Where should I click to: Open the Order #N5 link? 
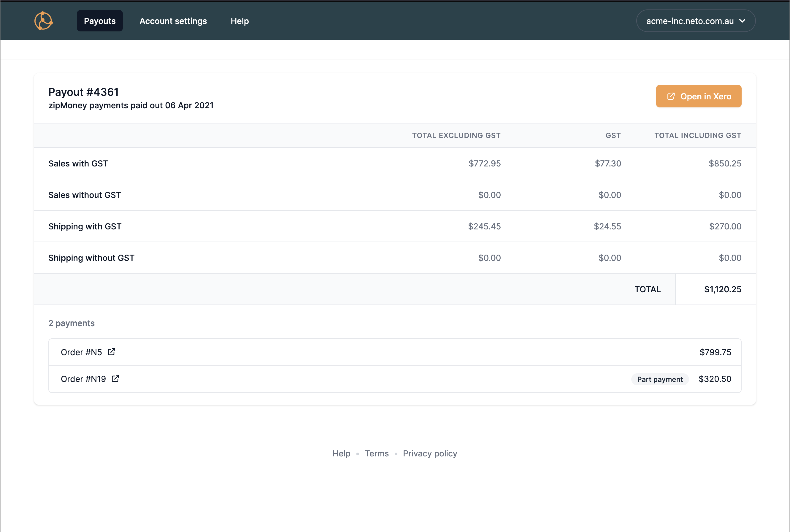coord(81,352)
